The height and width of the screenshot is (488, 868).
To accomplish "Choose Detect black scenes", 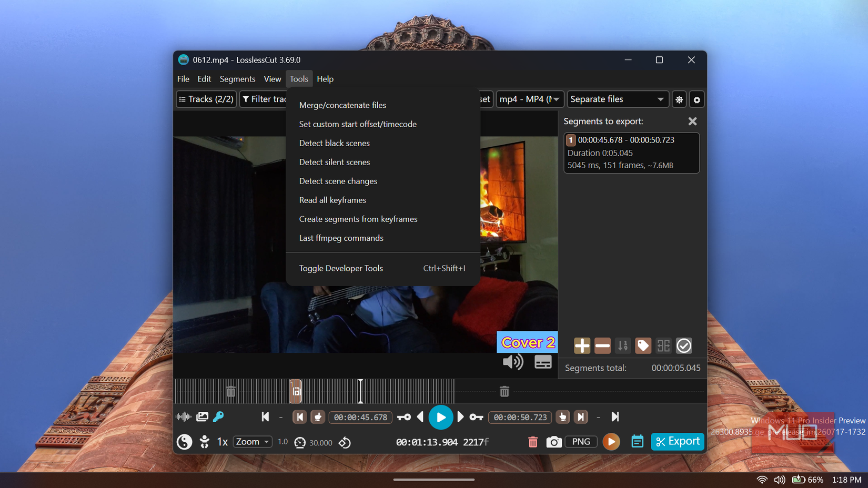I will (x=383, y=143).
